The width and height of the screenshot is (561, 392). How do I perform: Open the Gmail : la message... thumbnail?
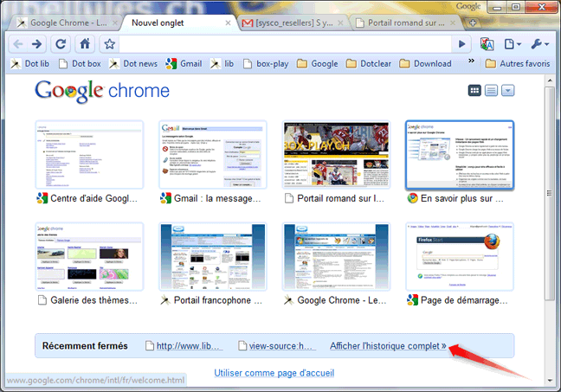tap(213, 155)
